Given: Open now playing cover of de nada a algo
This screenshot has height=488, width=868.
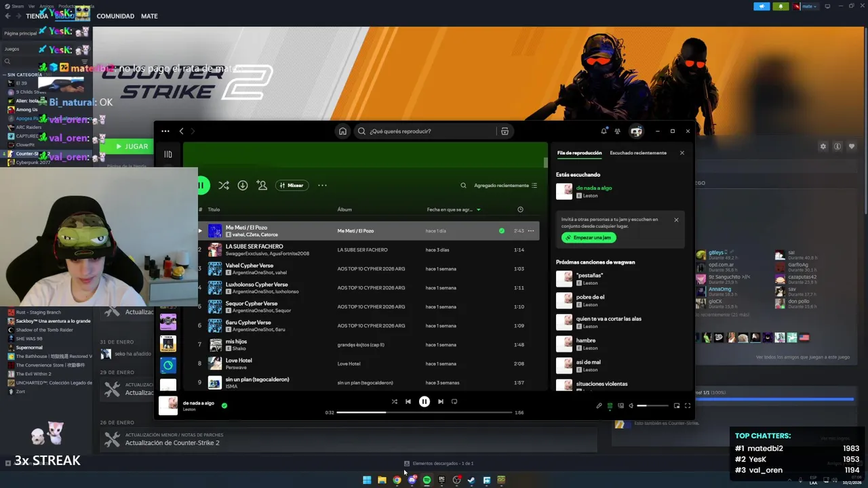Looking at the screenshot, I should coord(168,405).
